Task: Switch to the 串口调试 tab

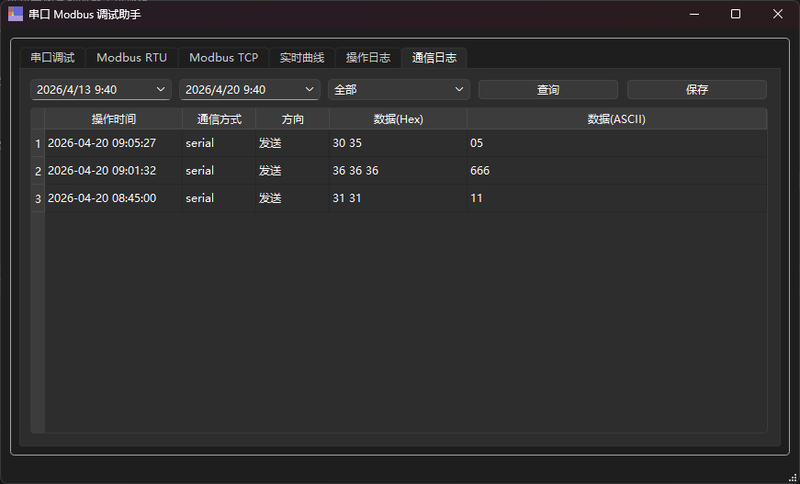Action: [x=53, y=58]
